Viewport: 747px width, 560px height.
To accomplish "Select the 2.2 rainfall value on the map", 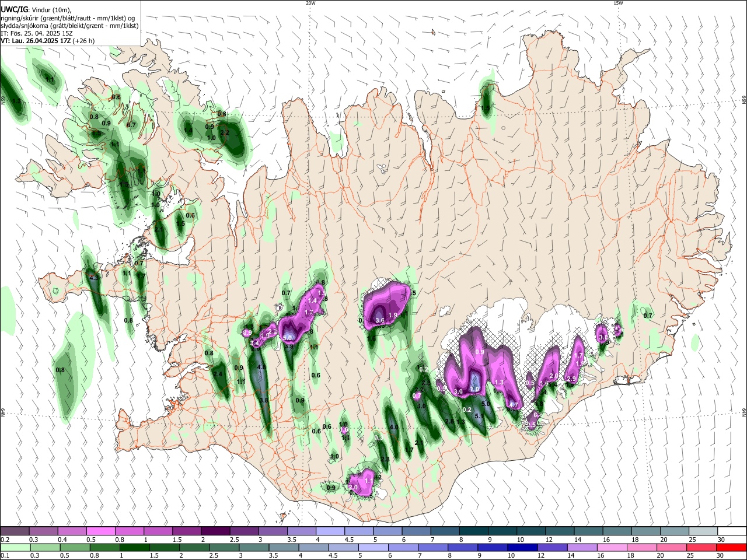I will point(225,132).
